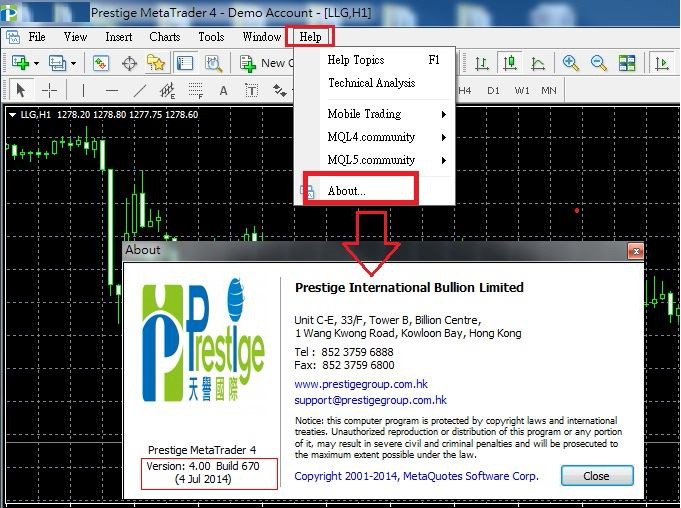Switch to Bar Chart view
The image size is (681, 508).
pyautogui.click(x=482, y=63)
